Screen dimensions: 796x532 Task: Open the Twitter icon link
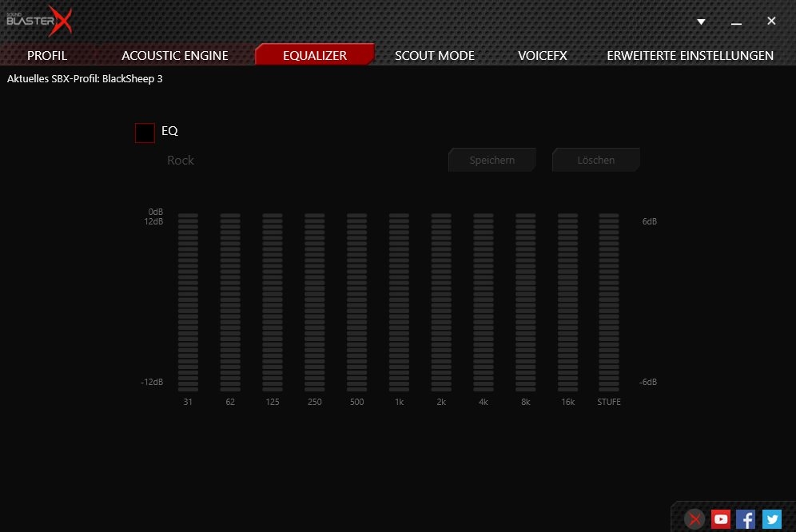pyautogui.click(x=772, y=519)
